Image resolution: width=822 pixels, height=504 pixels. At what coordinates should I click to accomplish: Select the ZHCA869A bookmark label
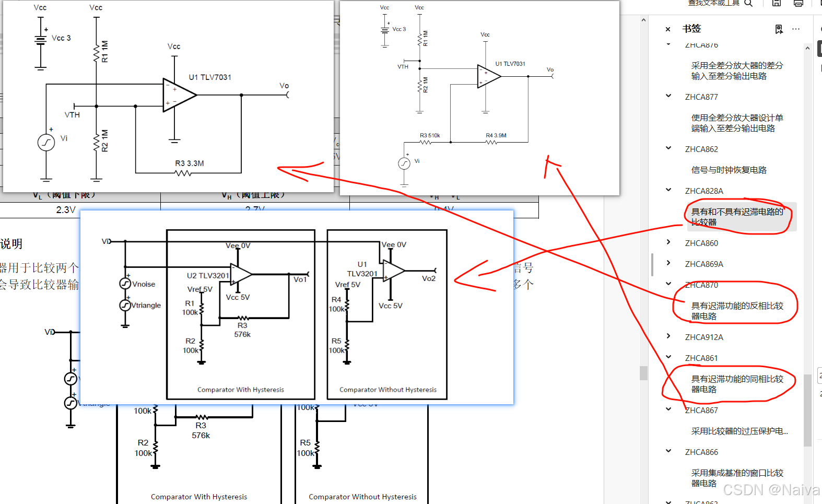point(704,264)
